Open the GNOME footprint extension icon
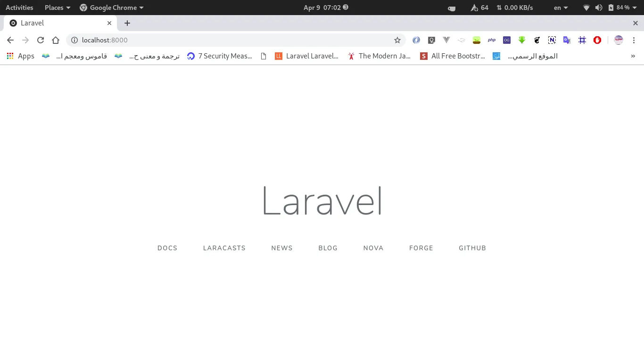This screenshot has width=644, height=362. point(537,40)
